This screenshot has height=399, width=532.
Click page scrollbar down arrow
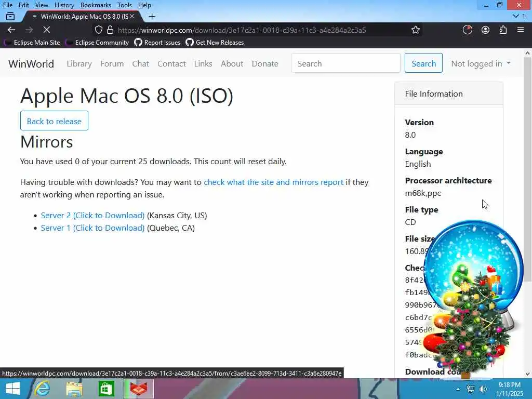tap(527, 374)
